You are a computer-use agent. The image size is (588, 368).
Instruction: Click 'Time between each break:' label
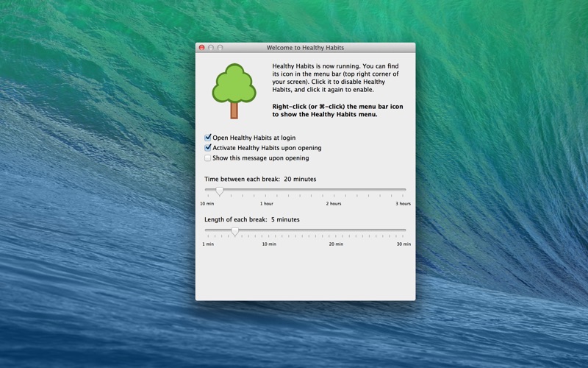243,179
